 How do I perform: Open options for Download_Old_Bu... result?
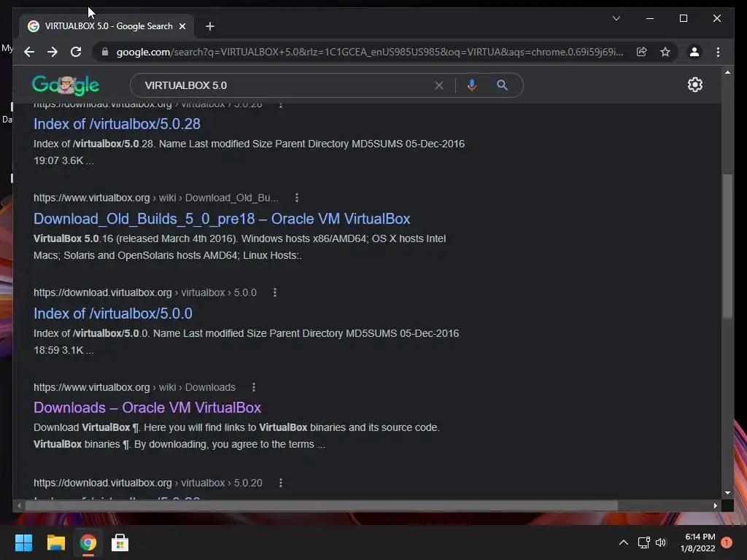point(297,198)
